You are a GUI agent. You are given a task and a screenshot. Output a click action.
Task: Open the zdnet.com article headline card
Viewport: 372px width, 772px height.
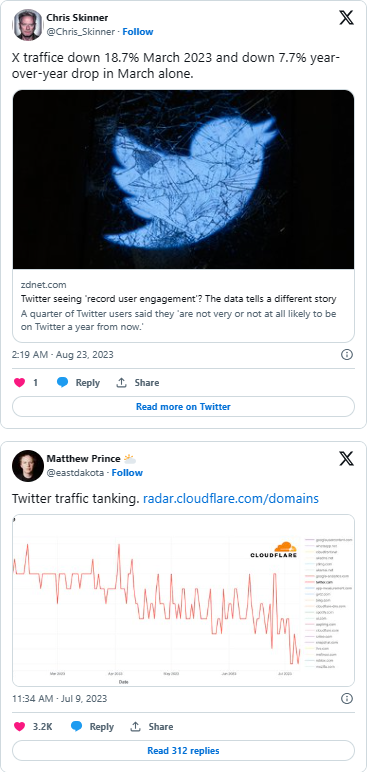(183, 305)
